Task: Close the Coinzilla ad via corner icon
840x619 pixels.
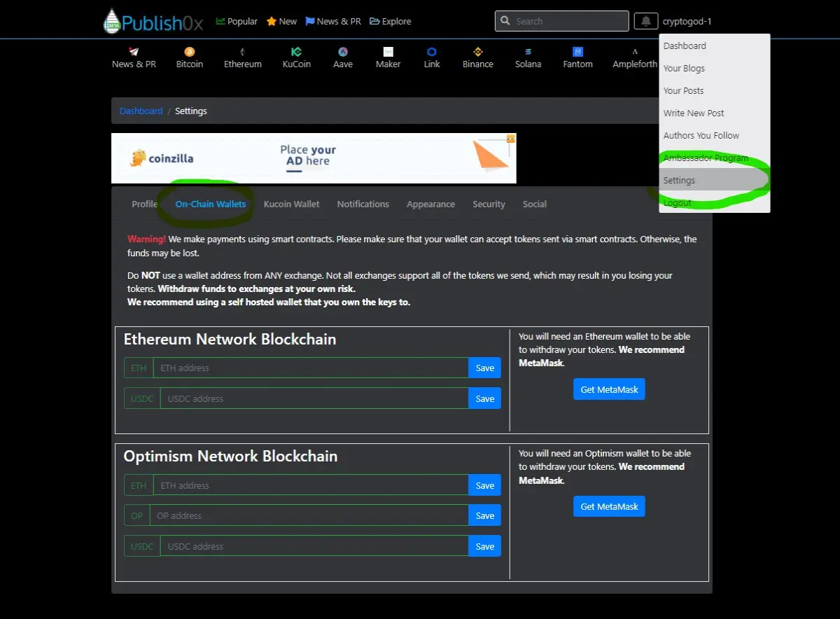Action: 511,138
